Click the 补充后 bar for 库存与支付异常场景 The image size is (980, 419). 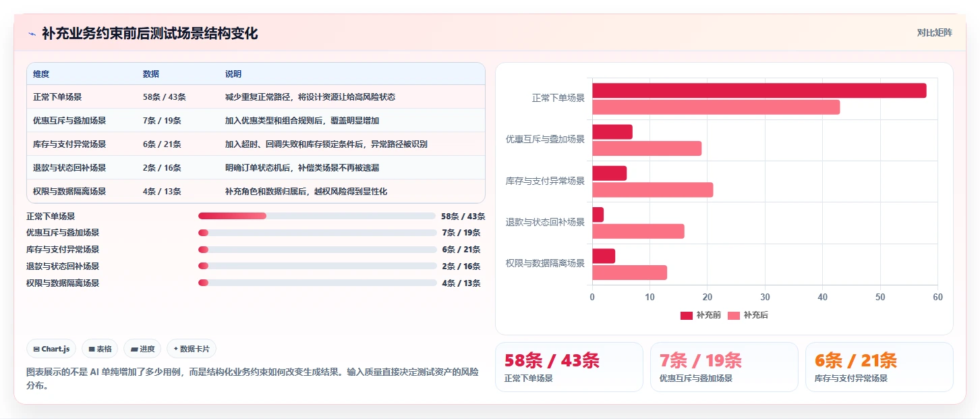pos(653,190)
